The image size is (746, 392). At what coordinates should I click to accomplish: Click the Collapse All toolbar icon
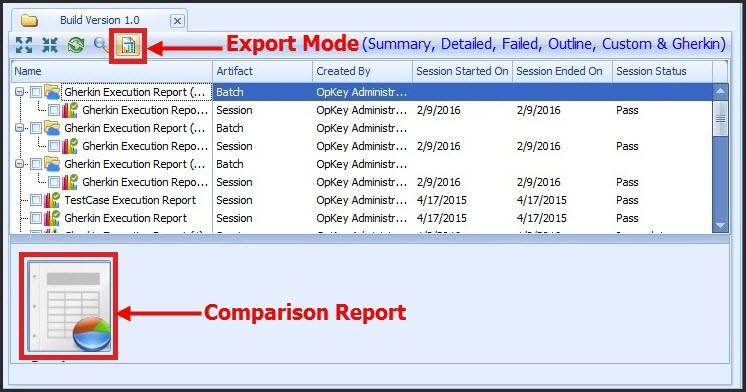[50, 45]
